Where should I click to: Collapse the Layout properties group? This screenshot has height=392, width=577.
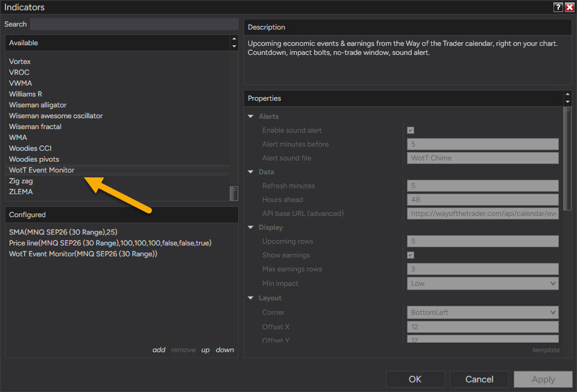pyautogui.click(x=251, y=298)
